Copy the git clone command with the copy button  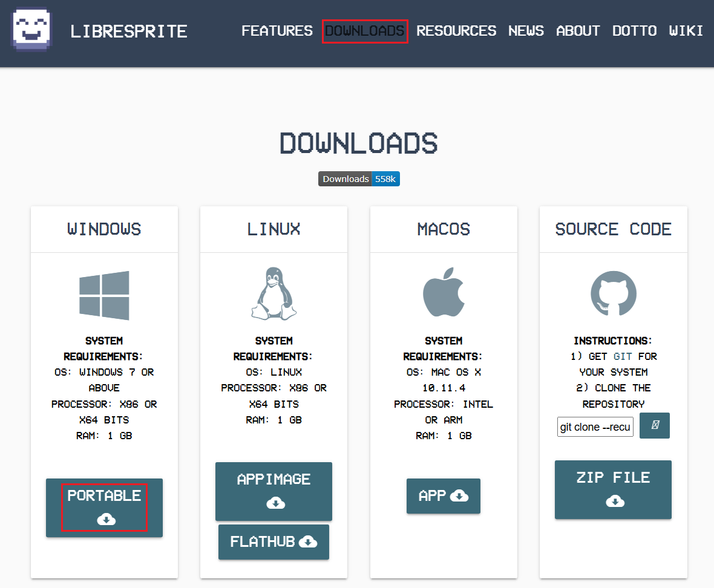pyautogui.click(x=654, y=425)
